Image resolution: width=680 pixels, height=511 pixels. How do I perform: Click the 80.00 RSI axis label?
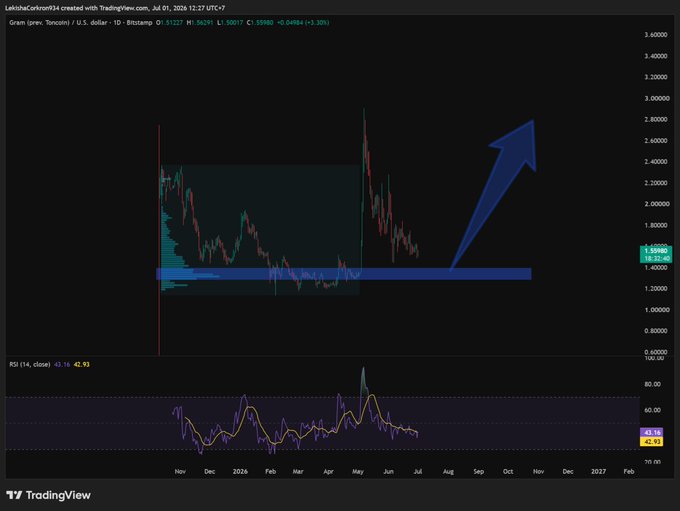tap(652, 384)
